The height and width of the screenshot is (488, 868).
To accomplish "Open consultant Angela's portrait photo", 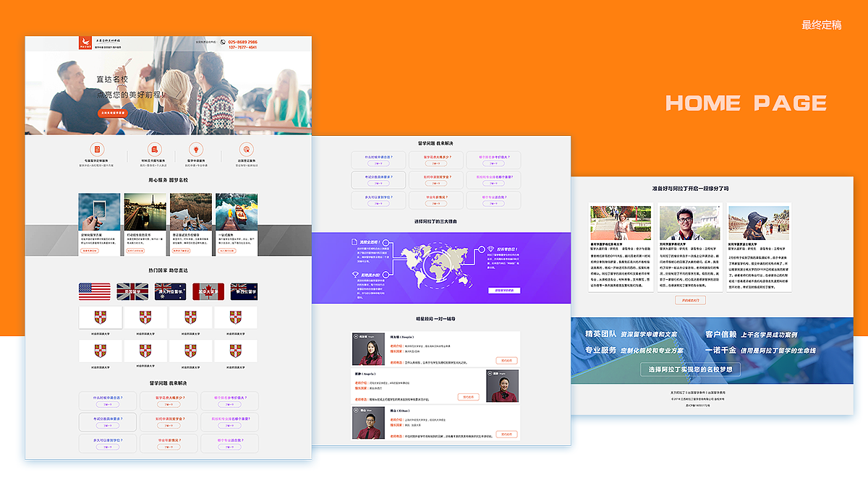I will [x=503, y=386].
